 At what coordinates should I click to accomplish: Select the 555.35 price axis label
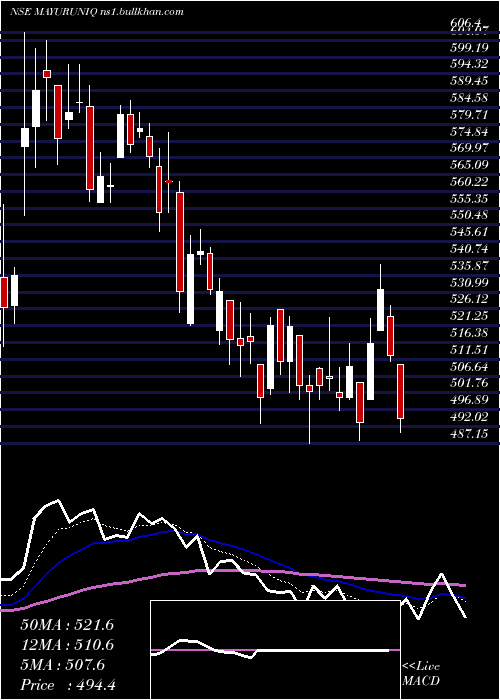coord(469,199)
